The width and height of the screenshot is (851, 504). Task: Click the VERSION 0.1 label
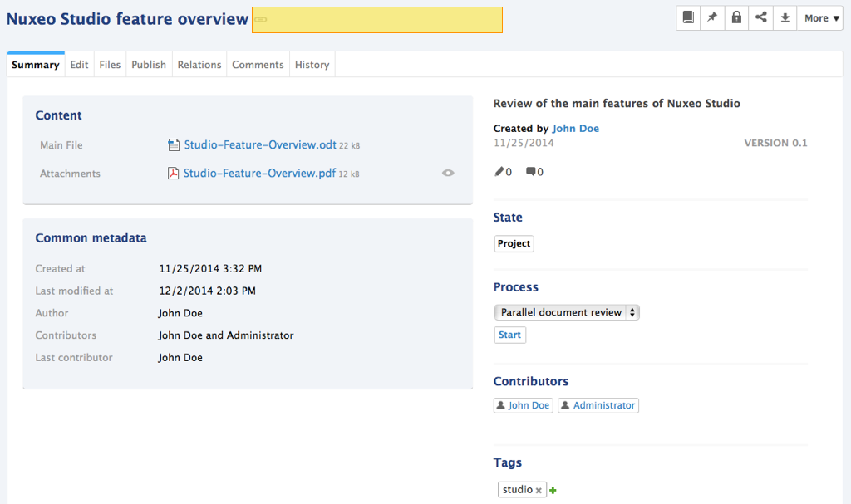tap(775, 143)
